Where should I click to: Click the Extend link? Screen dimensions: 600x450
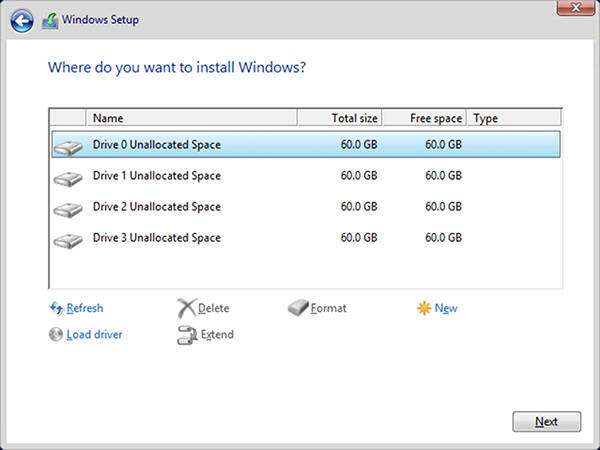(x=217, y=334)
